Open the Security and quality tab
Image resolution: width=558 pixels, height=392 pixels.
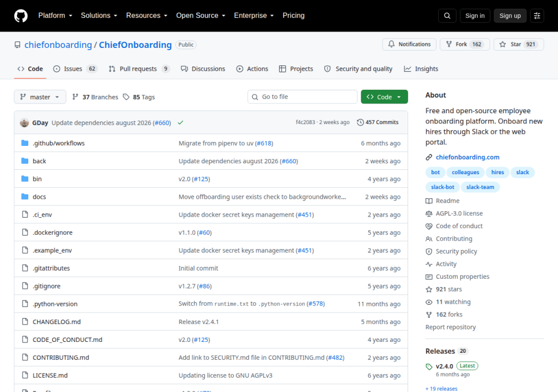[x=359, y=69]
